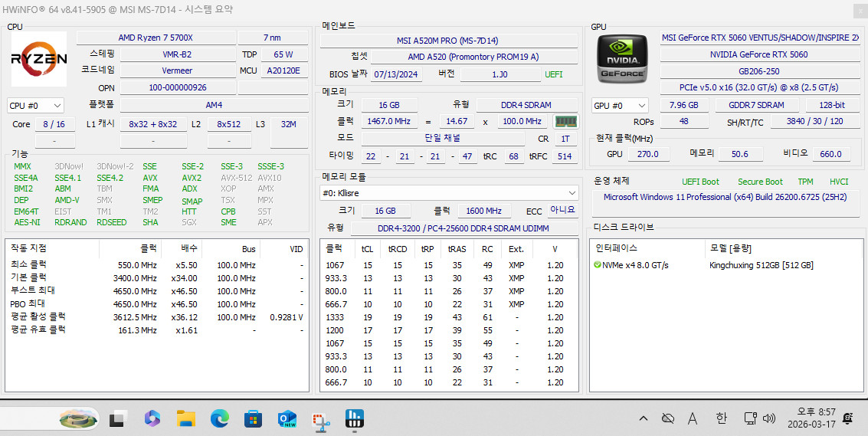The width and height of the screenshot is (868, 436).
Task: Expand the memory module #0: Kllisre dropdown
Action: tap(449, 193)
